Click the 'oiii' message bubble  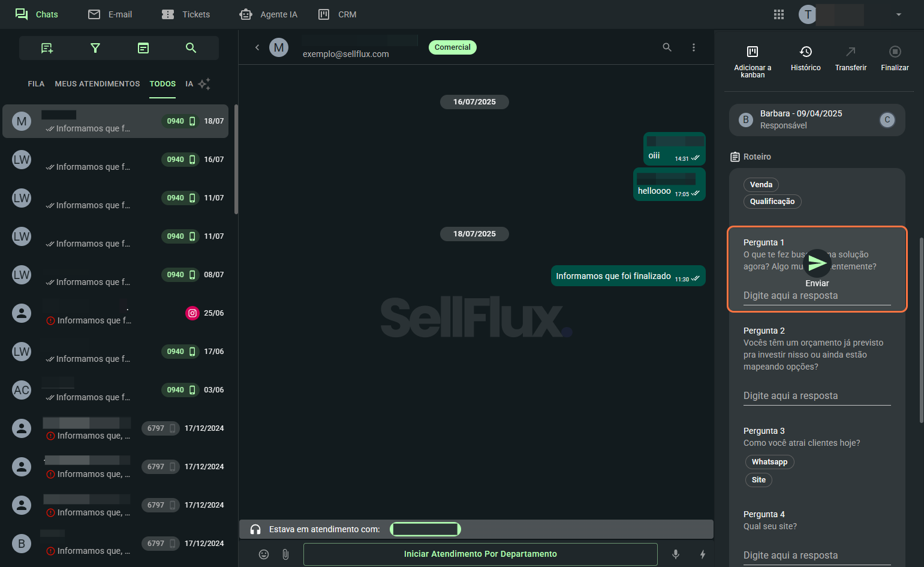pos(675,149)
